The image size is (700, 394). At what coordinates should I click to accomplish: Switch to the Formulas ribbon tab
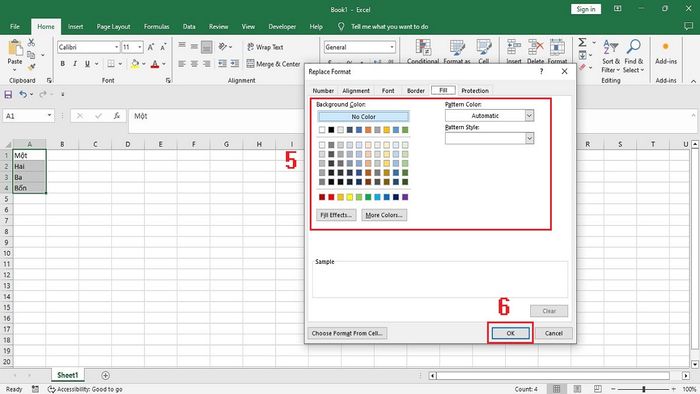pos(156,27)
